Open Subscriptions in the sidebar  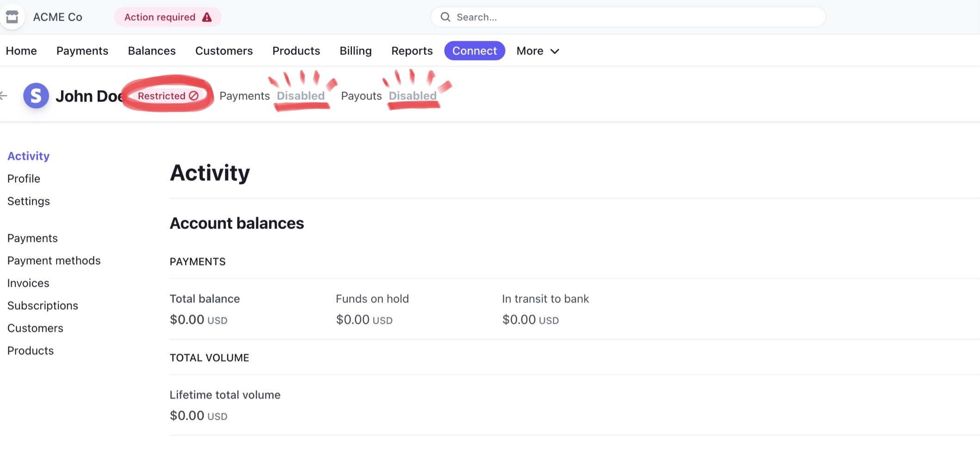click(x=43, y=306)
